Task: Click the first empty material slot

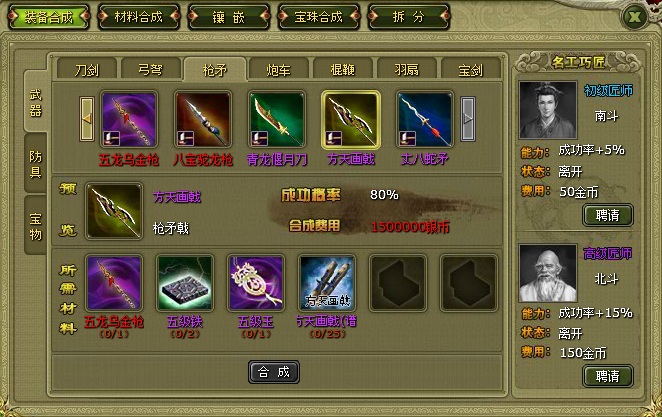Action: click(x=398, y=283)
